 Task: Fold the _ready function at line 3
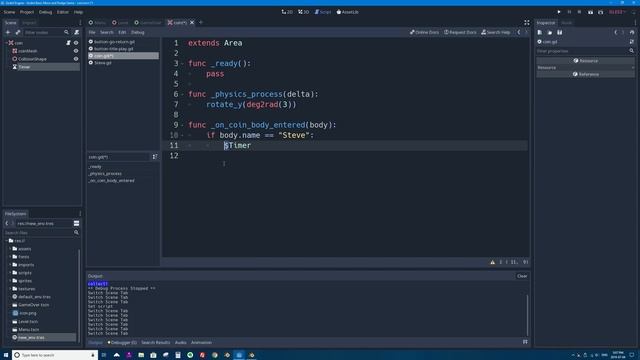(182, 64)
